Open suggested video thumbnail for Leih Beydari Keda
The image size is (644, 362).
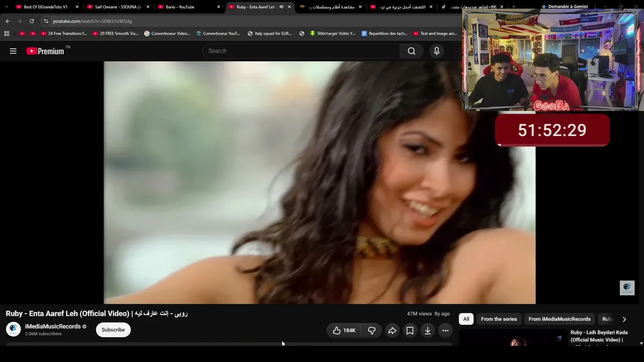(513, 337)
